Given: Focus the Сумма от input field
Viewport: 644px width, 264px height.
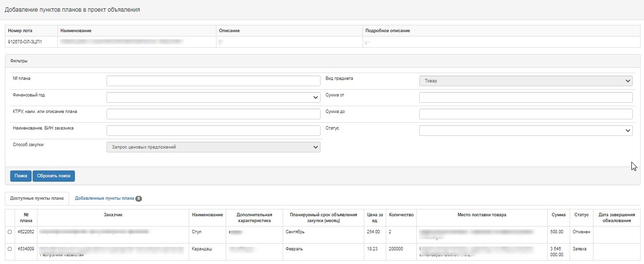Looking at the screenshot, I should 526,97.
